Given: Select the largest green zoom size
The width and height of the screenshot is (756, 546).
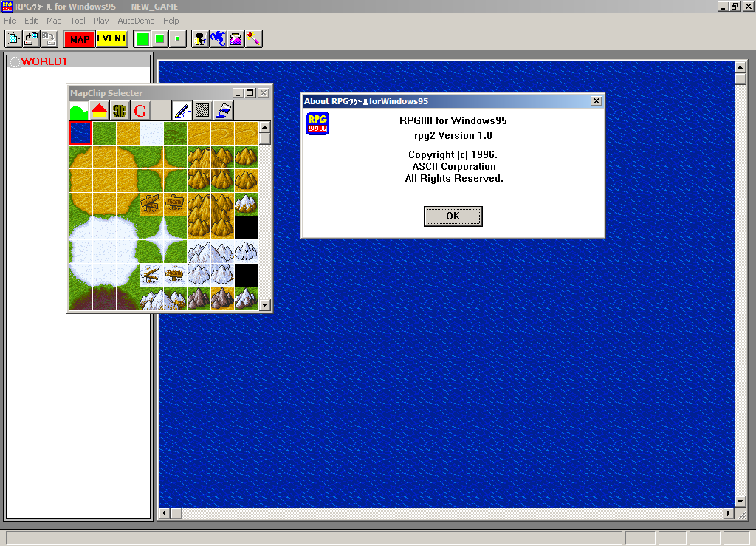Looking at the screenshot, I should pyautogui.click(x=142, y=38).
